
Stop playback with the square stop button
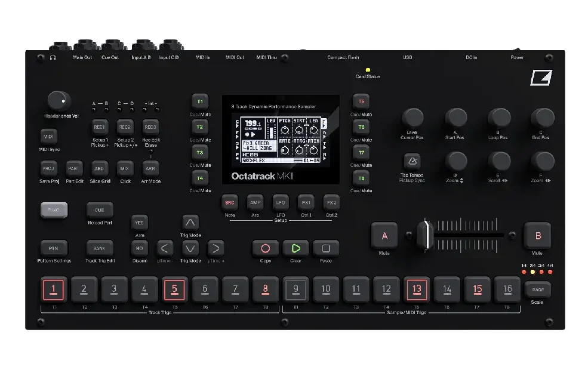pos(326,248)
